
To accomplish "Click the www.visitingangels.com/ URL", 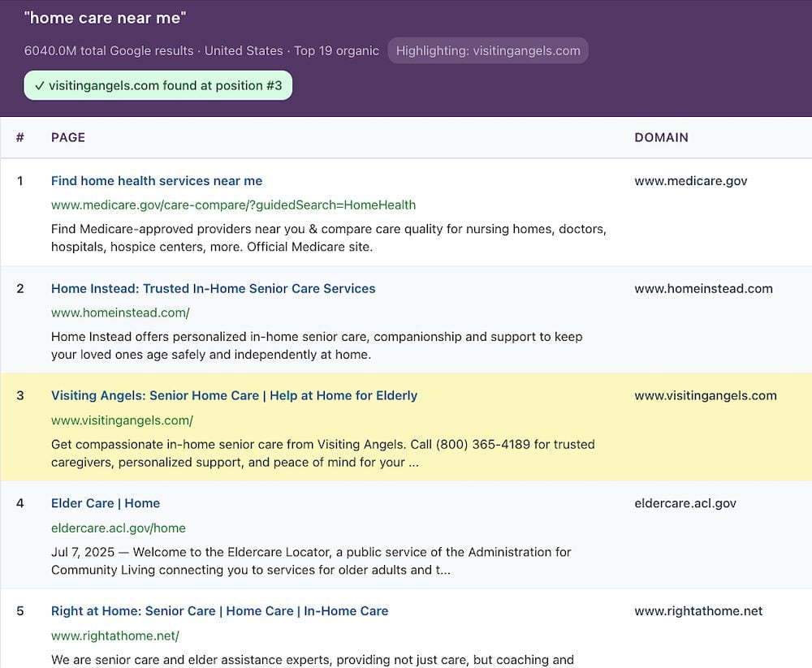I will [122, 420].
